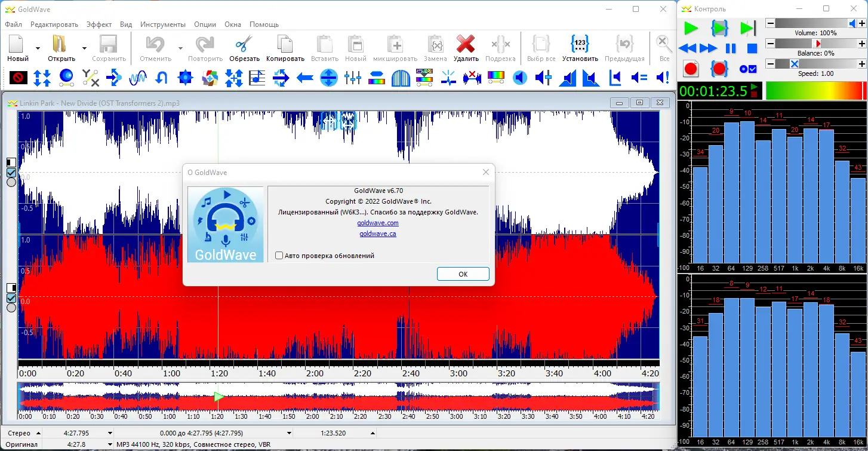Click round button below lower channel checkbox
This screenshot has width=868, height=451.
(11, 308)
